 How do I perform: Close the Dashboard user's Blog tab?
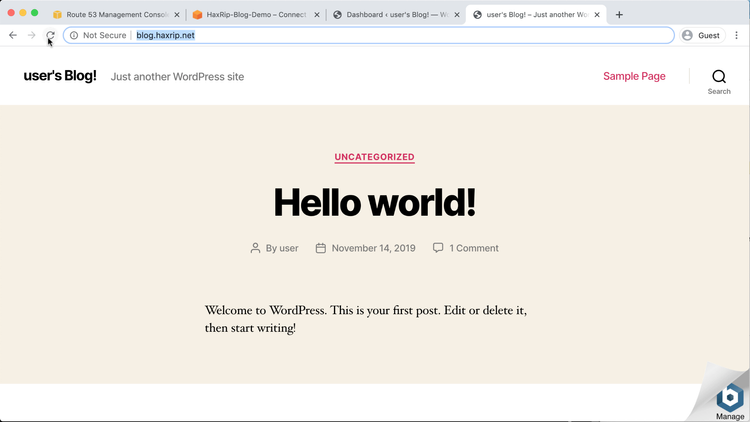click(457, 15)
